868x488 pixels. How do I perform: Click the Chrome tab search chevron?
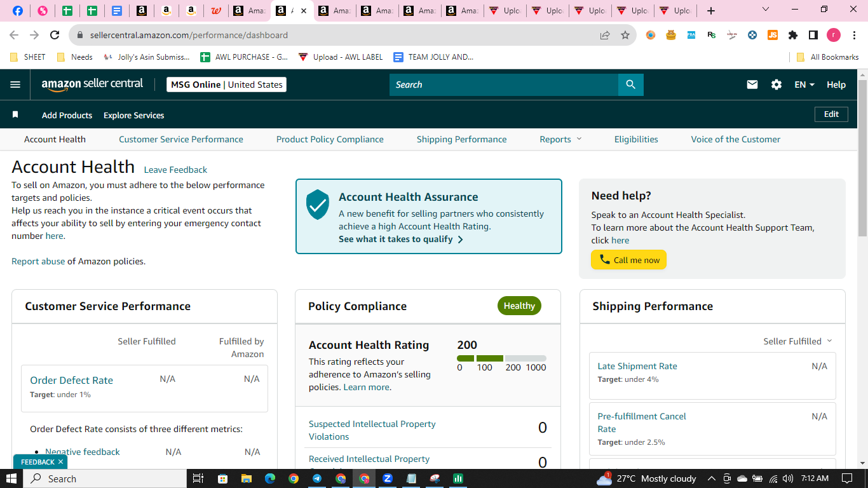(x=766, y=10)
